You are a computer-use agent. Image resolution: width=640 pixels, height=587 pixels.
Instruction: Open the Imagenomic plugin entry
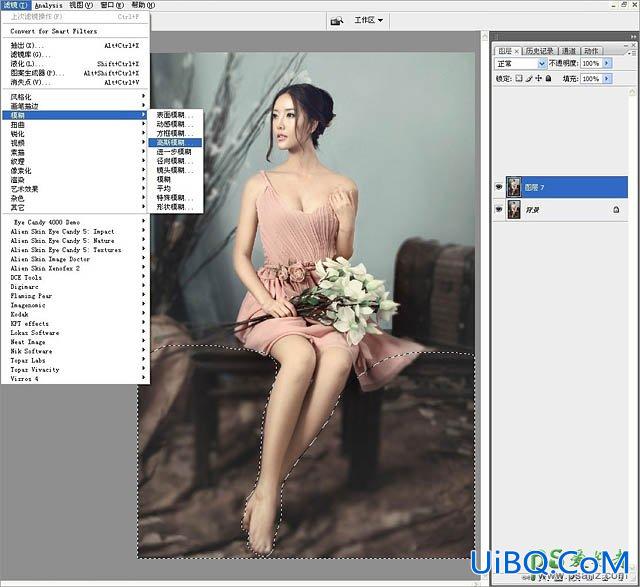point(75,305)
